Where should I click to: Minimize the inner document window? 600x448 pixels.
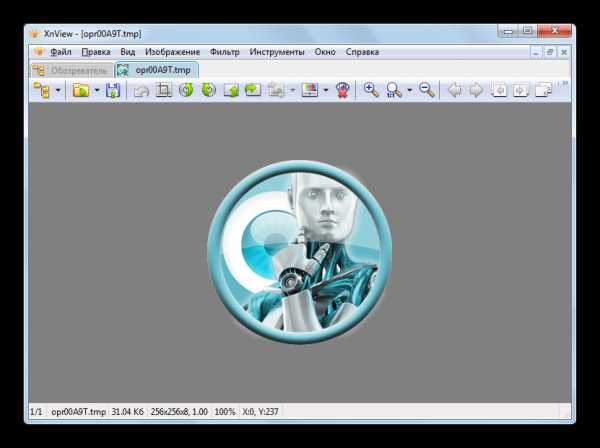point(536,52)
